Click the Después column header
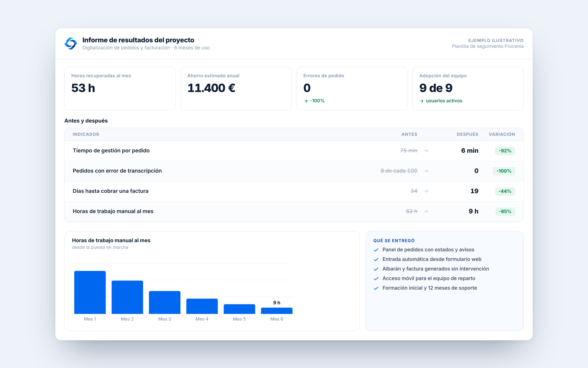 [467, 134]
